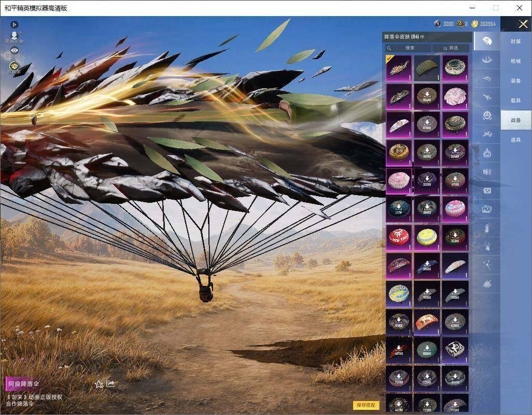Select the airplane skin category icon
Image resolution: width=532 pixels, height=415 pixels.
[487, 98]
